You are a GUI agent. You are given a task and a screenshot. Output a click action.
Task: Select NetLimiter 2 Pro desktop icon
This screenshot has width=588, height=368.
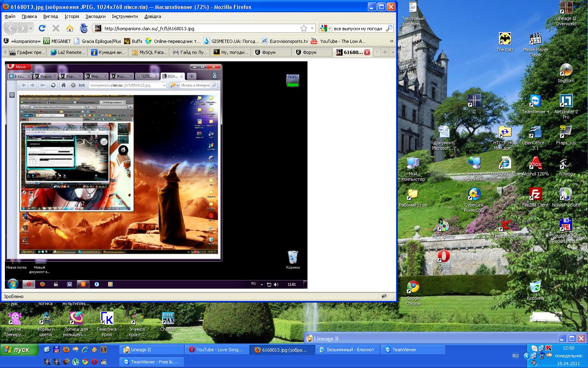click(566, 107)
